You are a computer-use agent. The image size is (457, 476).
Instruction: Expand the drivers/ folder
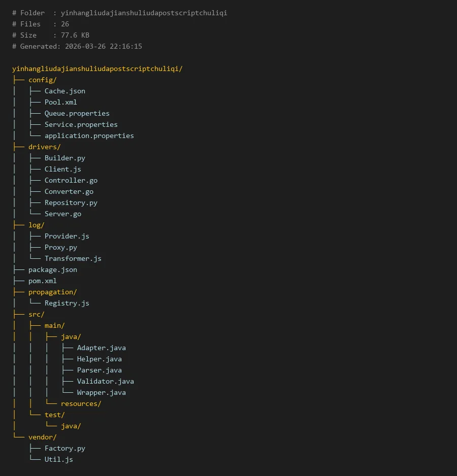44,147
